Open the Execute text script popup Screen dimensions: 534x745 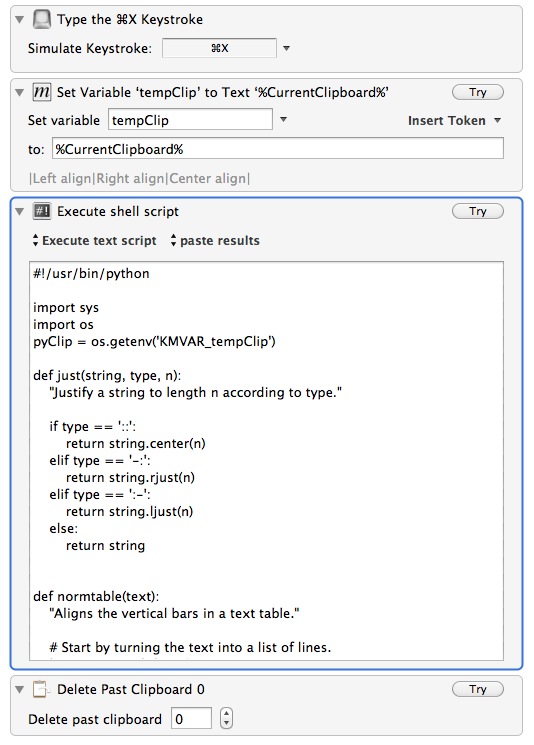[x=94, y=240]
